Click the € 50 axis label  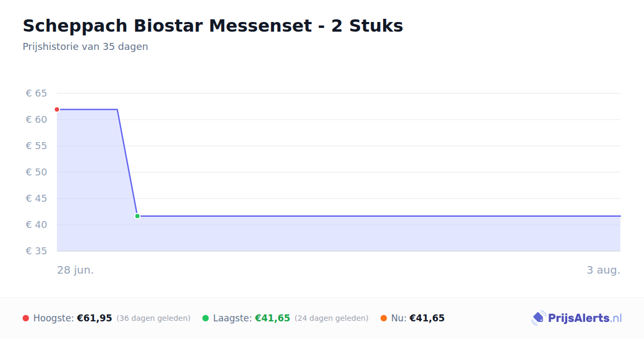[x=36, y=172]
